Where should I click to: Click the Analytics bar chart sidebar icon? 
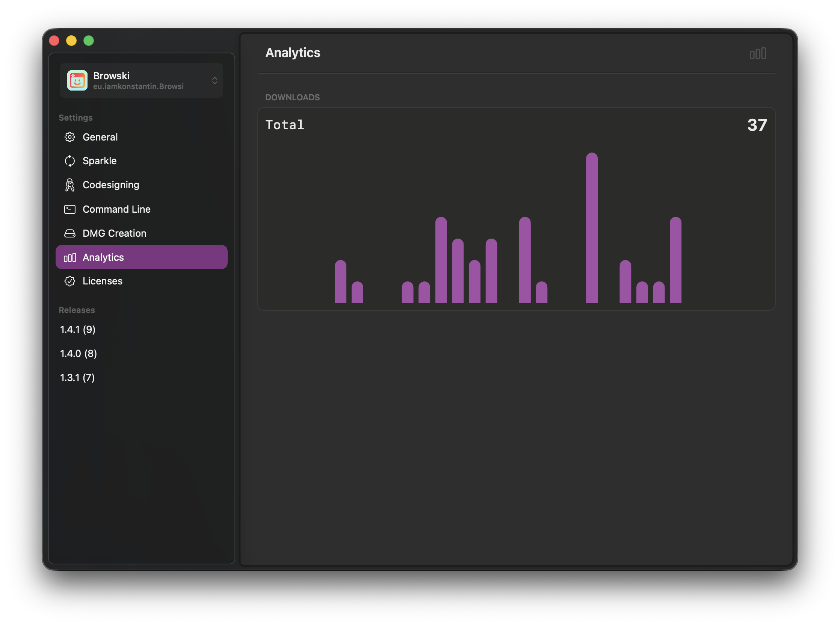click(70, 258)
